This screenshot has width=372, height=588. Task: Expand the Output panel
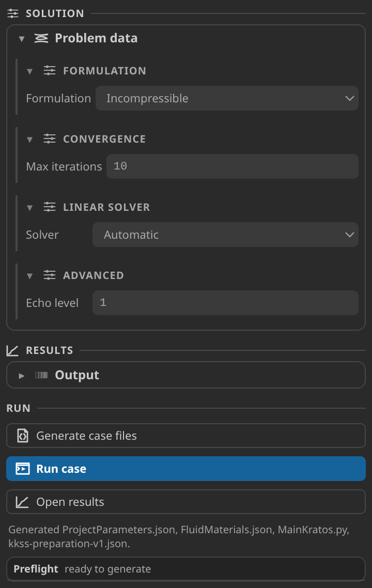(x=22, y=375)
